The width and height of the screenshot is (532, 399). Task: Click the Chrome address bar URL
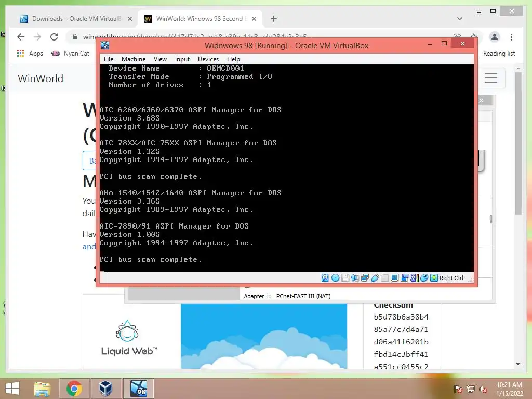(195, 36)
